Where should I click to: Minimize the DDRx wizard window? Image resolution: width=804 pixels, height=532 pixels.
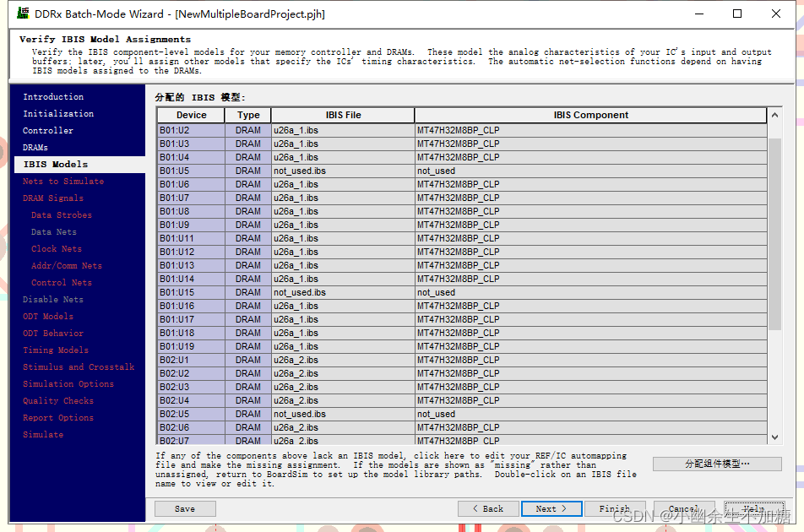point(699,14)
